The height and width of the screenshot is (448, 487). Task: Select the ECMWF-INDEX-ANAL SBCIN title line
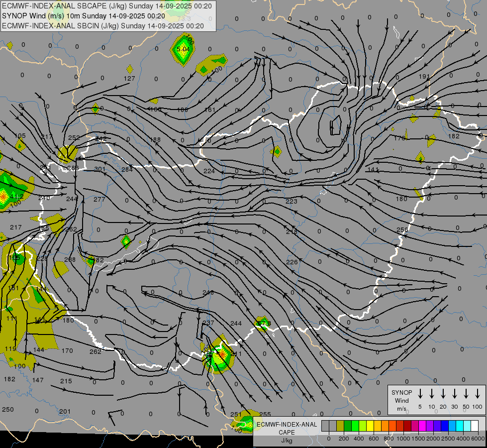point(103,26)
